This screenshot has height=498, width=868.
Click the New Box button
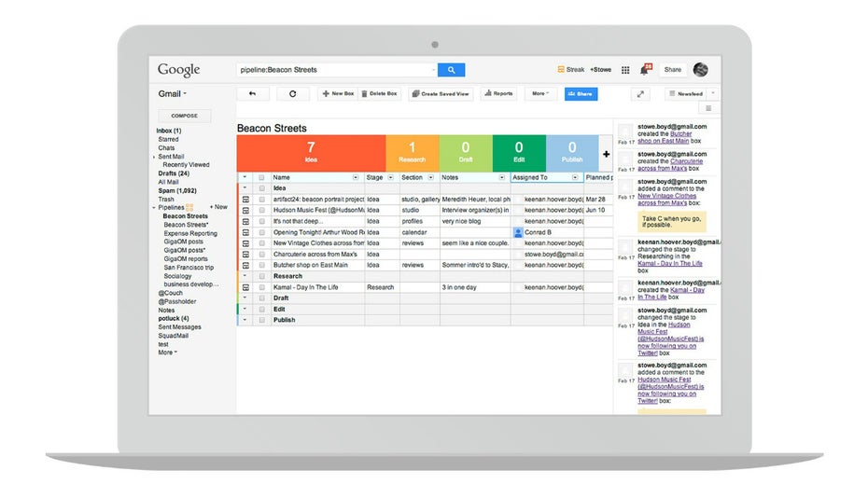(x=338, y=93)
